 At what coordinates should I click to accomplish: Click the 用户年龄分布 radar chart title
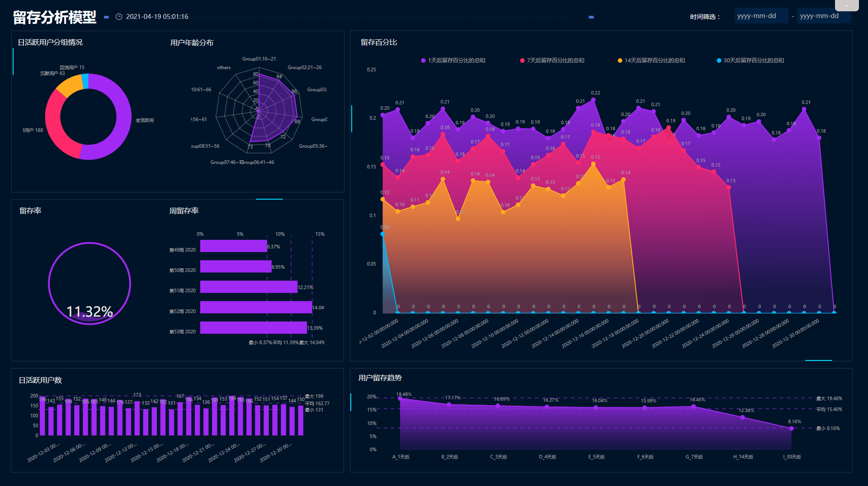pyautogui.click(x=192, y=43)
